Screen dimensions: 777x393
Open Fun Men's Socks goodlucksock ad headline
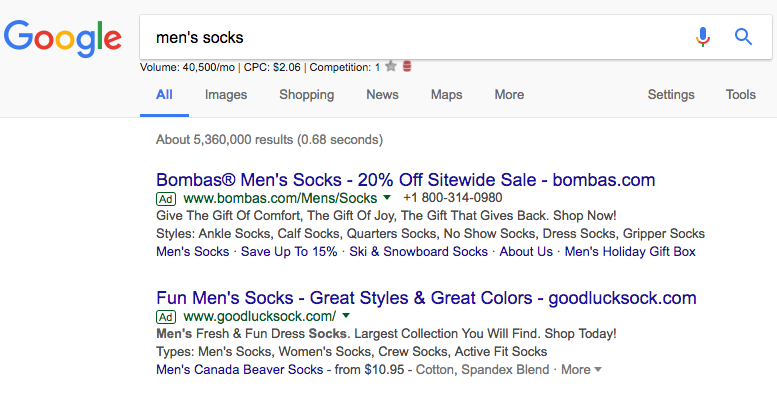[x=426, y=298]
